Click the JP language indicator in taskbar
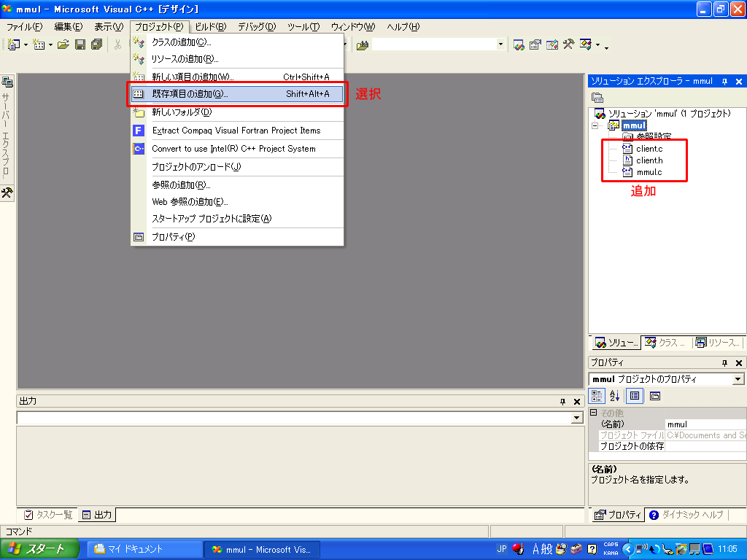This screenshot has width=747, height=560. (502, 549)
